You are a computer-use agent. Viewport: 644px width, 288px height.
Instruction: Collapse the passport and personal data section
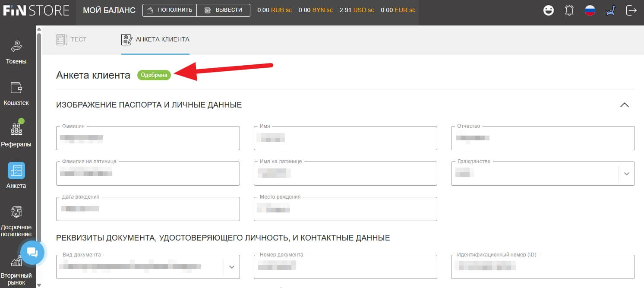pos(624,105)
